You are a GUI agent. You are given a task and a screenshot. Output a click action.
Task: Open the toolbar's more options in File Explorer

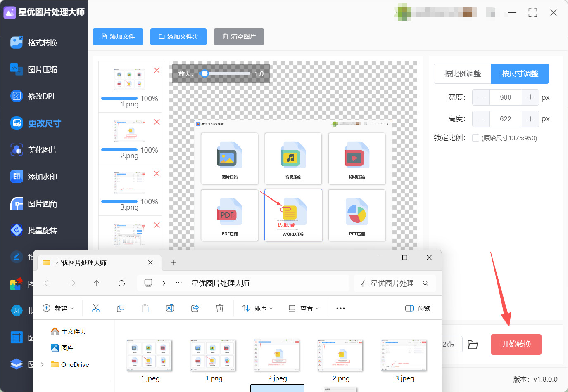(x=340, y=308)
